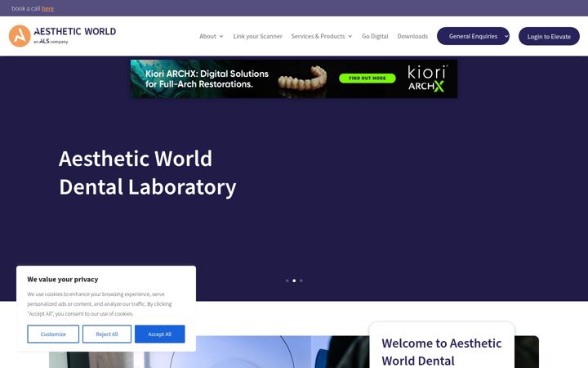Click the orange Aesthetic World logo icon
588x368 pixels.
pos(20,36)
